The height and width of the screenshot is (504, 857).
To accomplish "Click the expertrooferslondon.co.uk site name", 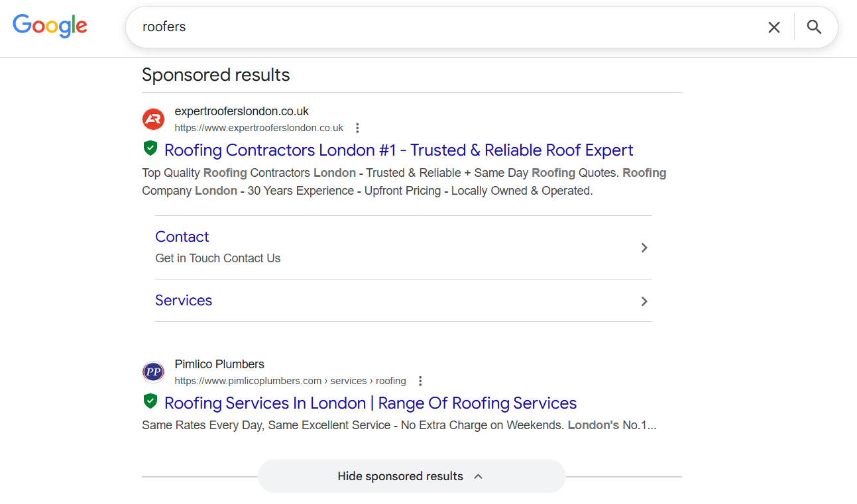I will click(x=242, y=111).
